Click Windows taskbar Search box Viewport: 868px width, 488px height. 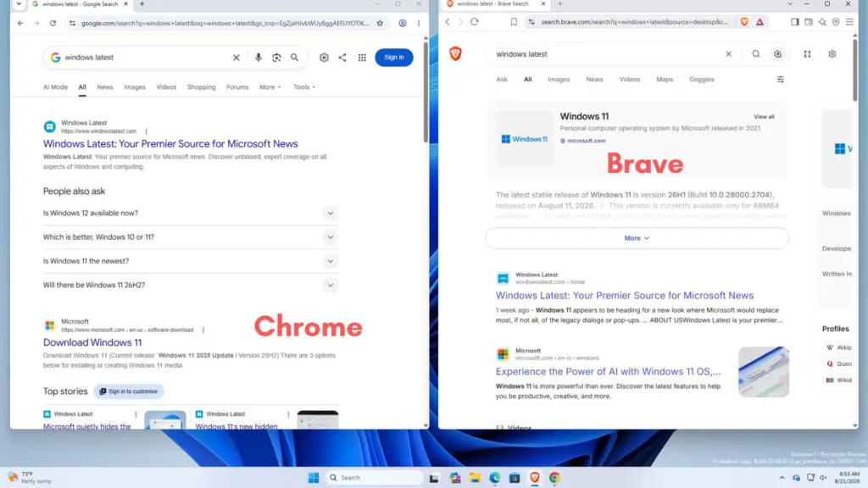coord(374,478)
